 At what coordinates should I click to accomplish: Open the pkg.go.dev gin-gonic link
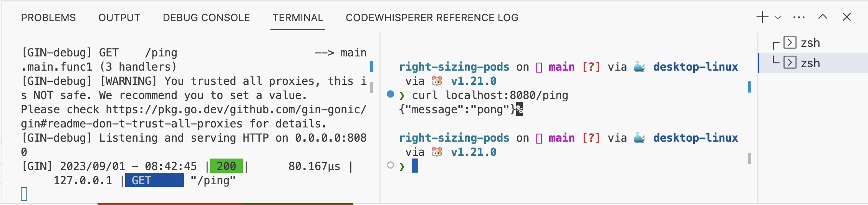[x=194, y=117]
